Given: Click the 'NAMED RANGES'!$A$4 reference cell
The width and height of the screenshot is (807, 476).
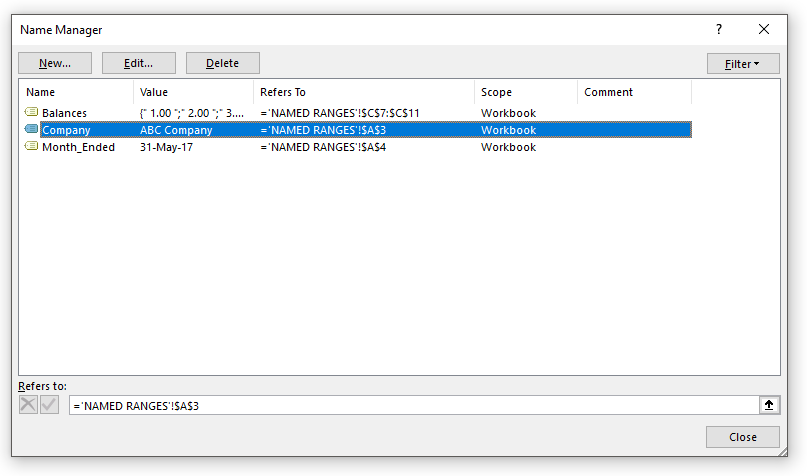Looking at the screenshot, I should 323,147.
